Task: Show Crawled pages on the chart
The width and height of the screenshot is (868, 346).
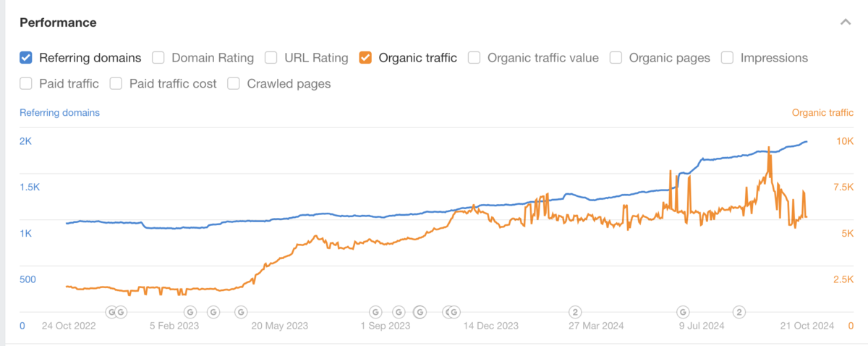Action: click(x=234, y=84)
